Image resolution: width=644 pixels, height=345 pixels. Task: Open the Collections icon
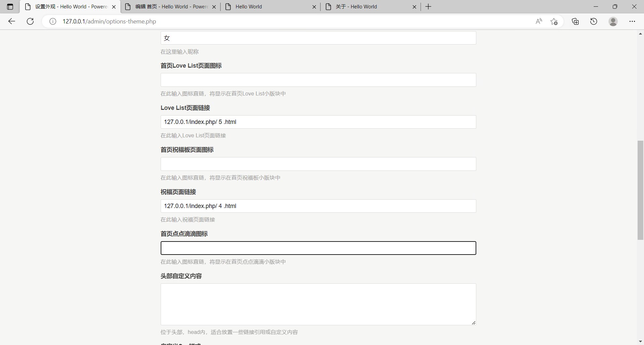[576, 21]
